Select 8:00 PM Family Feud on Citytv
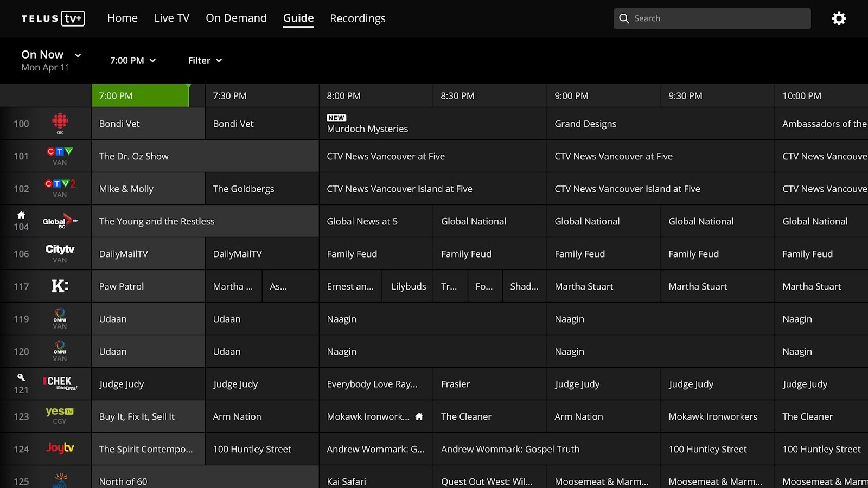Screen dimensions: 868x488 [x=376, y=254]
